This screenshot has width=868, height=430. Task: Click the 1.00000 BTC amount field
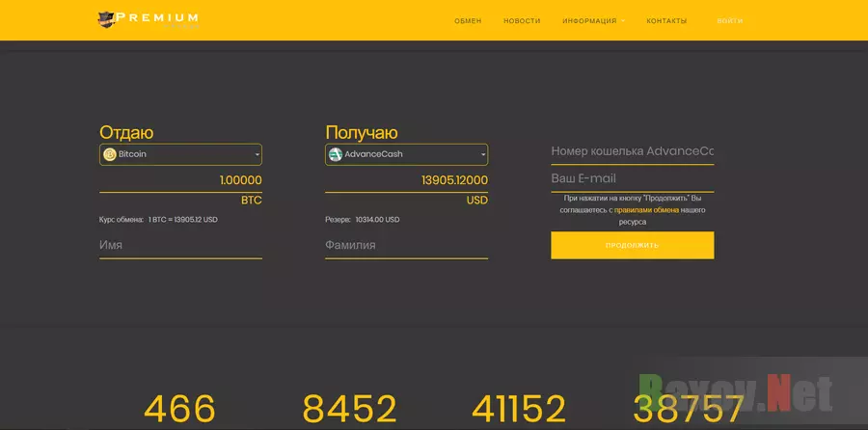180,180
